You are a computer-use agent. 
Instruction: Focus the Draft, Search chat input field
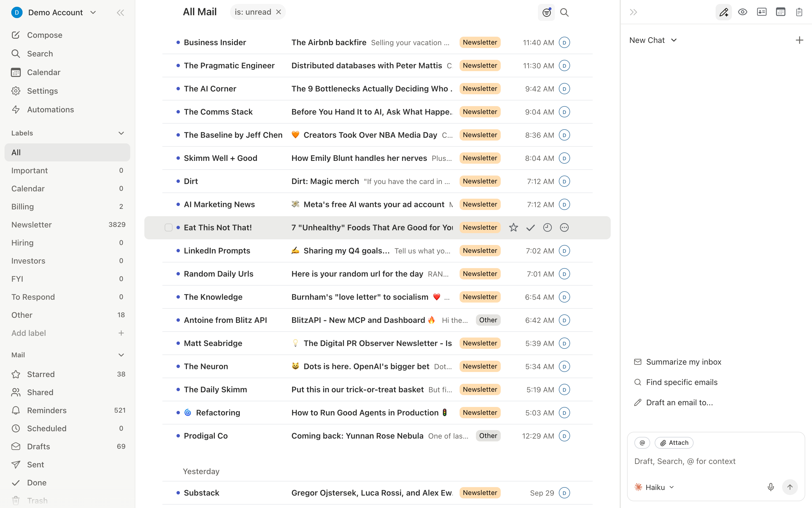pyautogui.click(x=716, y=461)
